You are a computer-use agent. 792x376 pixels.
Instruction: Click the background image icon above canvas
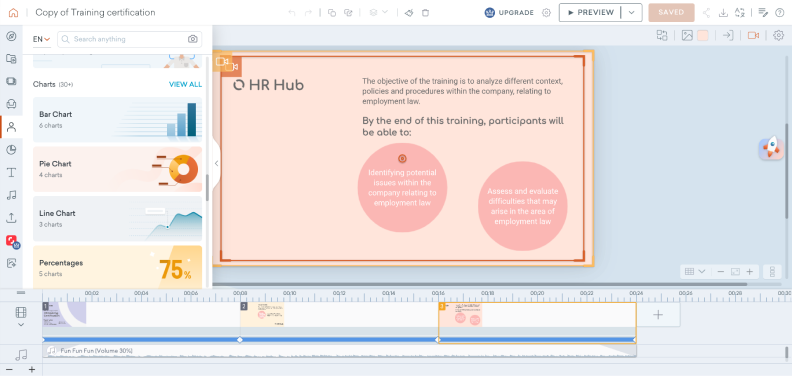687,35
